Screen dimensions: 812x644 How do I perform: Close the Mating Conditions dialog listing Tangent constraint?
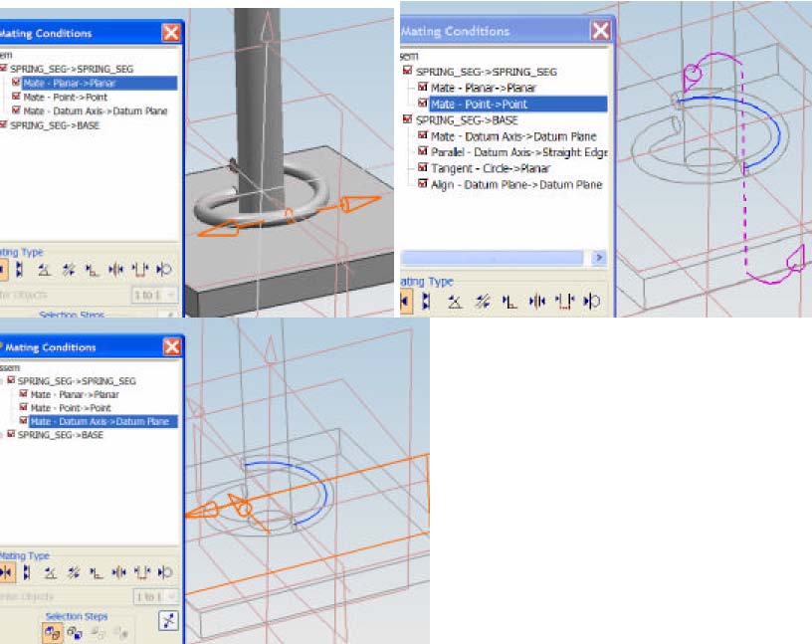(600, 31)
